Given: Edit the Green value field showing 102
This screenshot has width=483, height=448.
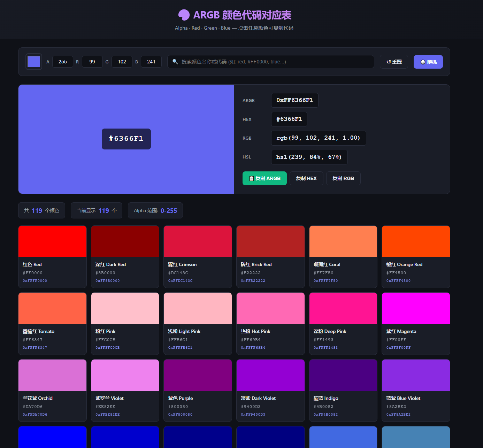Looking at the screenshot, I should pos(122,62).
